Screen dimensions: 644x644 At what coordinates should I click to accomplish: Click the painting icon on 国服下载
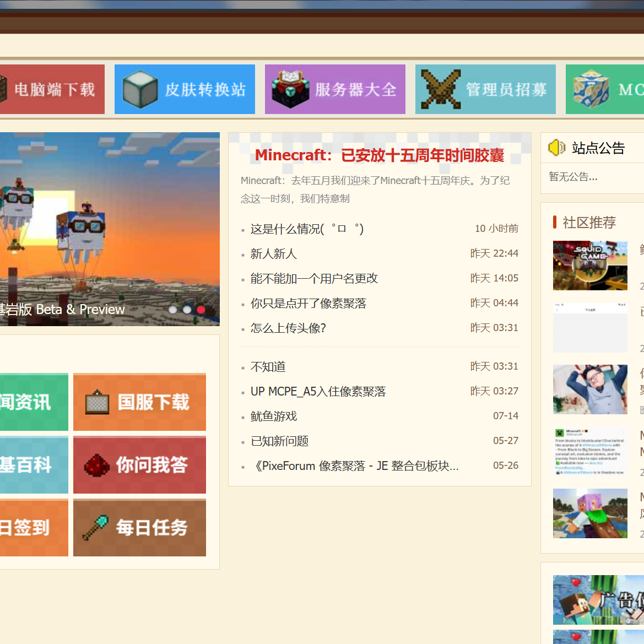coord(97,403)
